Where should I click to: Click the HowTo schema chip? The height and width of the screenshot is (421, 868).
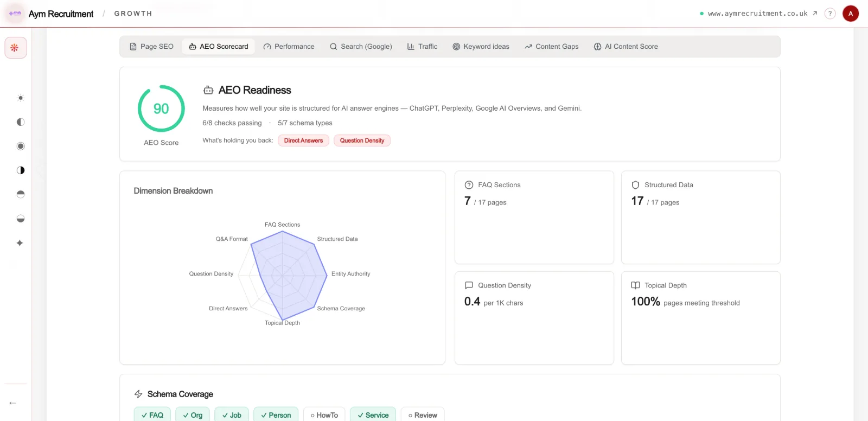(x=324, y=414)
